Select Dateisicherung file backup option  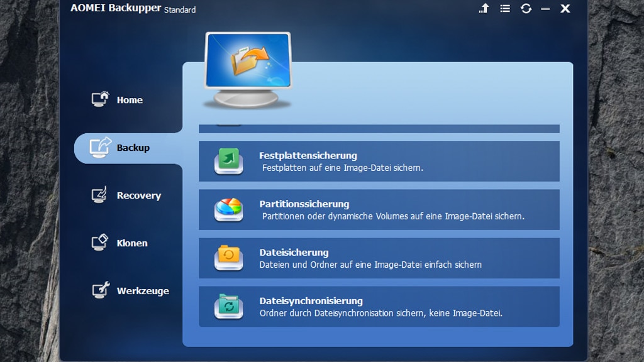click(x=379, y=258)
